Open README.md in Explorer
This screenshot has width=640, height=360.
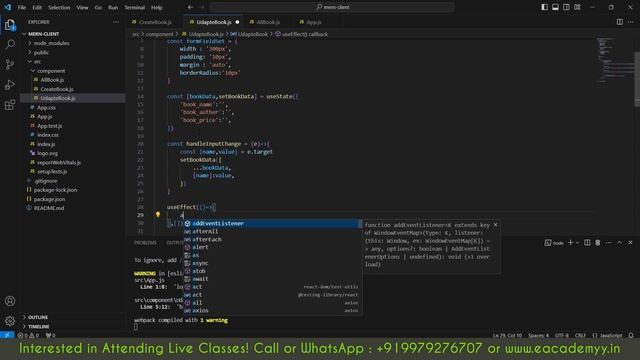pos(49,208)
